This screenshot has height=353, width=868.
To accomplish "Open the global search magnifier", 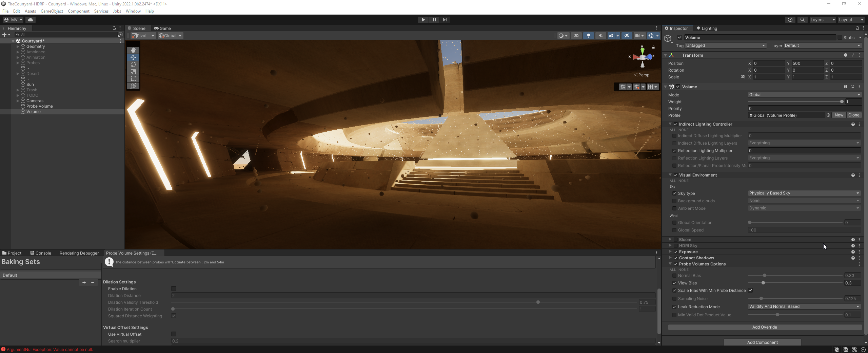I will pyautogui.click(x=802, y=20).
